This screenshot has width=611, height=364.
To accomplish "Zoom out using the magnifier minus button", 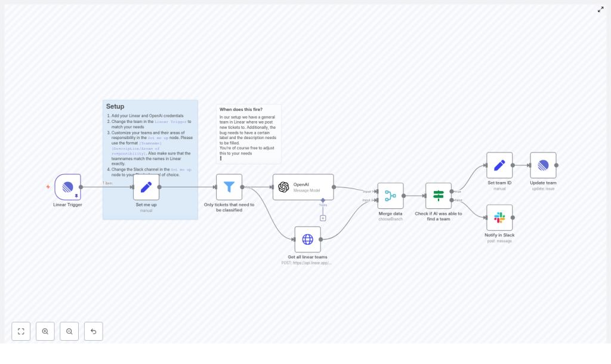I will coord(69,331).
